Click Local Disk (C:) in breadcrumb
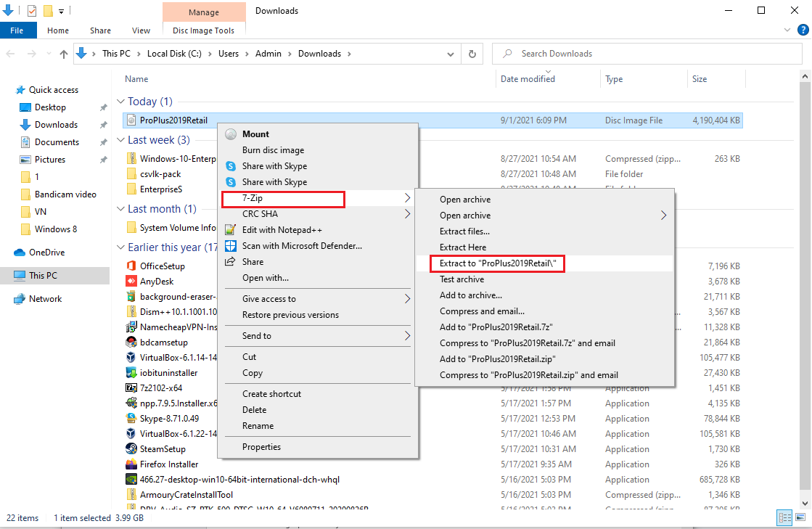Image resolution: width=812 pixels, height=529 pixels. pyautogui.click(x=174, y=54)
